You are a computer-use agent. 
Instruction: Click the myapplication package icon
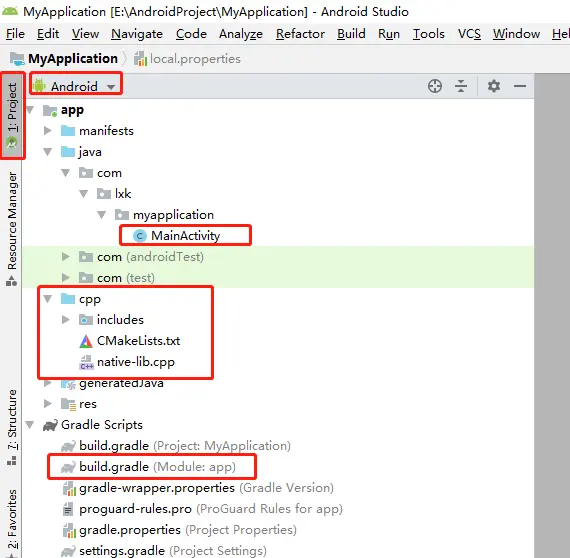pos(122,215)
